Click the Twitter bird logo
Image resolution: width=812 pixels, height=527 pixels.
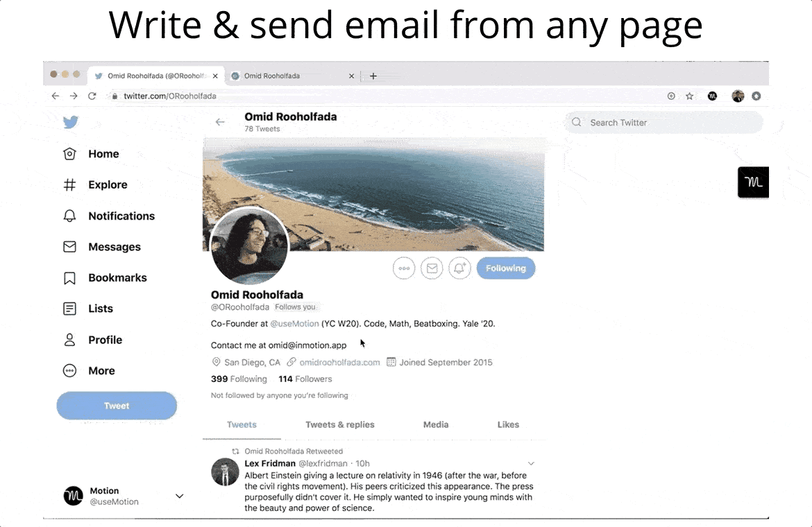coord(70,122)
